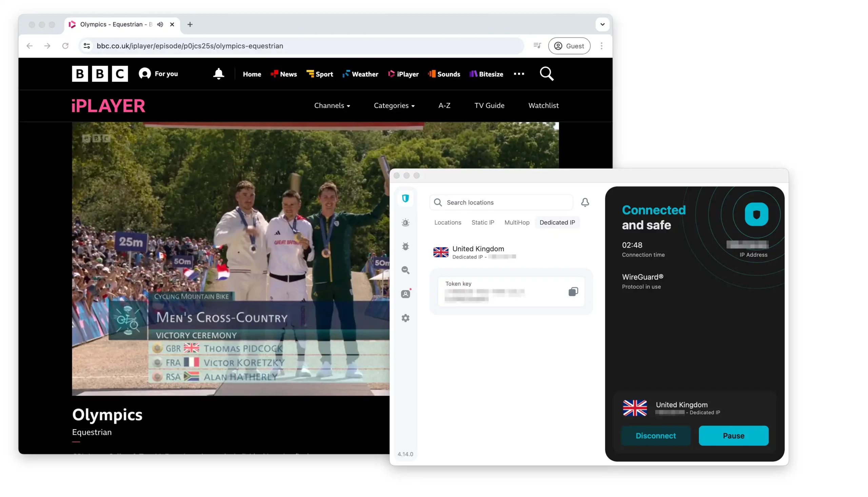Open the Alternative ID icon in Surfshark sidebar
868x497 pixels.
click(406, 294)
